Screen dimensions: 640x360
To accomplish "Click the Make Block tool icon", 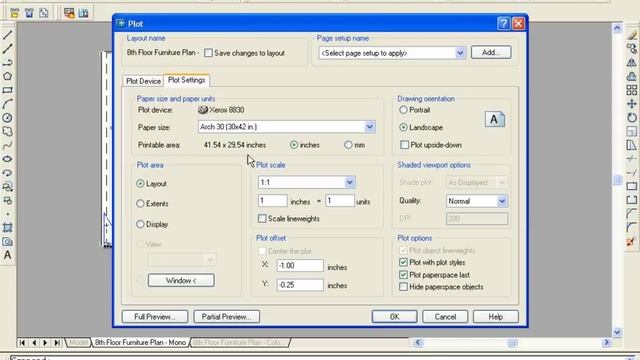I will coord(7,200).
